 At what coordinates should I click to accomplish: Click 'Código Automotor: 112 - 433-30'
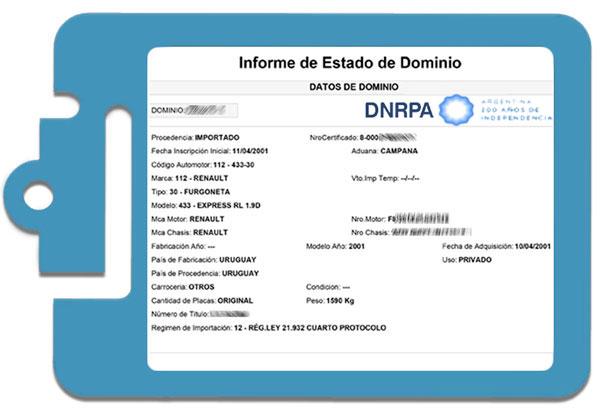[203, 165]
